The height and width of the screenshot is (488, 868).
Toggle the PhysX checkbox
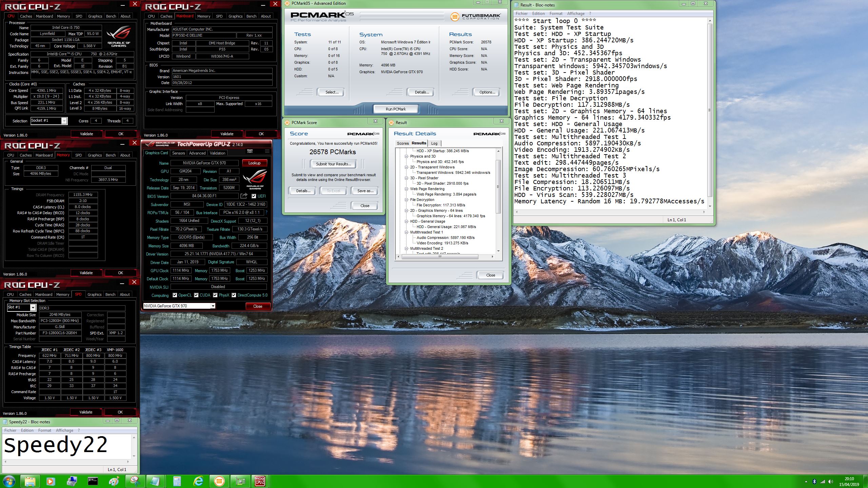point(215,295)
